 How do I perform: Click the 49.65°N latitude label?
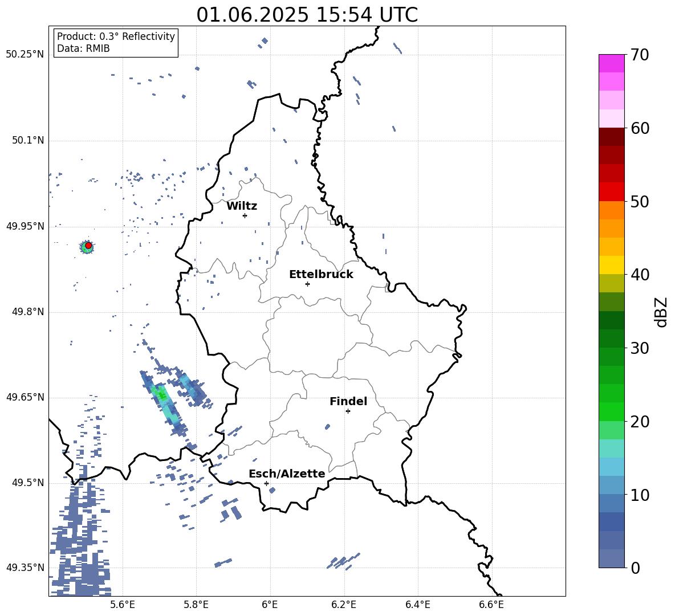point(25,397)
